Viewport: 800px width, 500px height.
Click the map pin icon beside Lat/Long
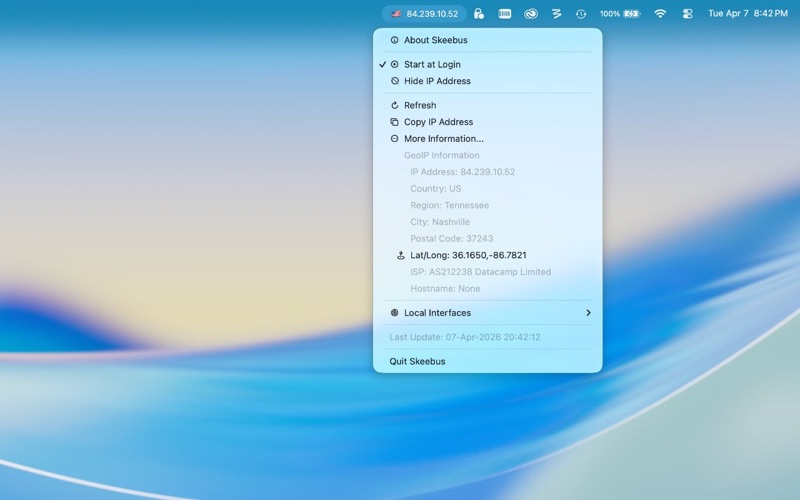(401, 255)
